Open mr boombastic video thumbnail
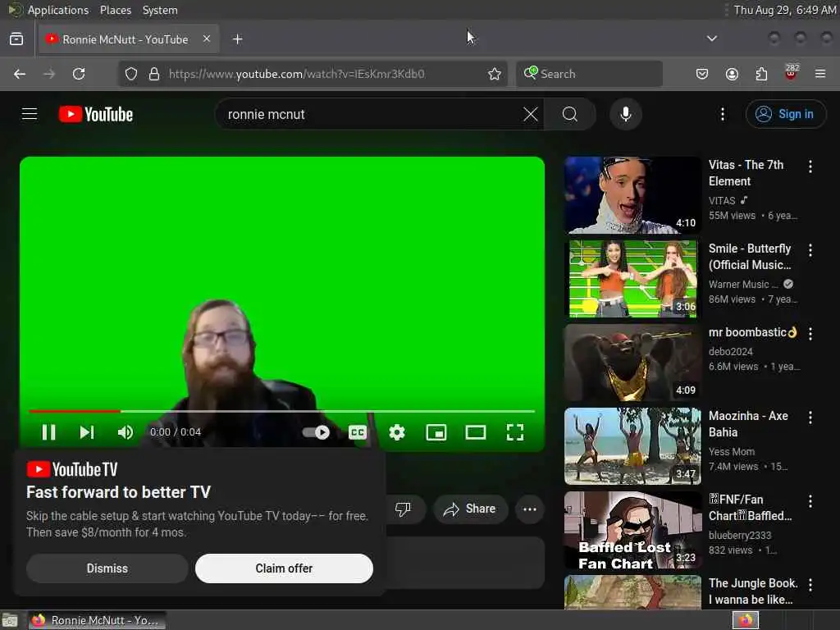The height and width of the screenshot is (630, 840). click(x=632, y=362)
